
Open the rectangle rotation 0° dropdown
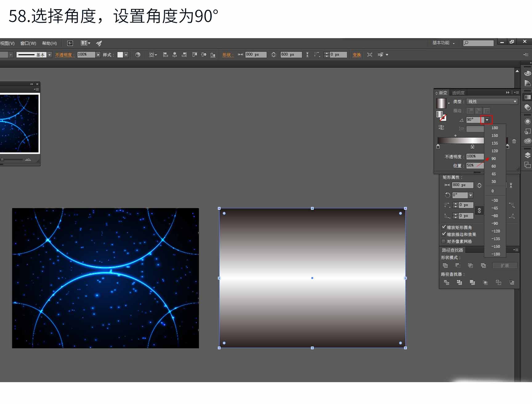point(470,195)
